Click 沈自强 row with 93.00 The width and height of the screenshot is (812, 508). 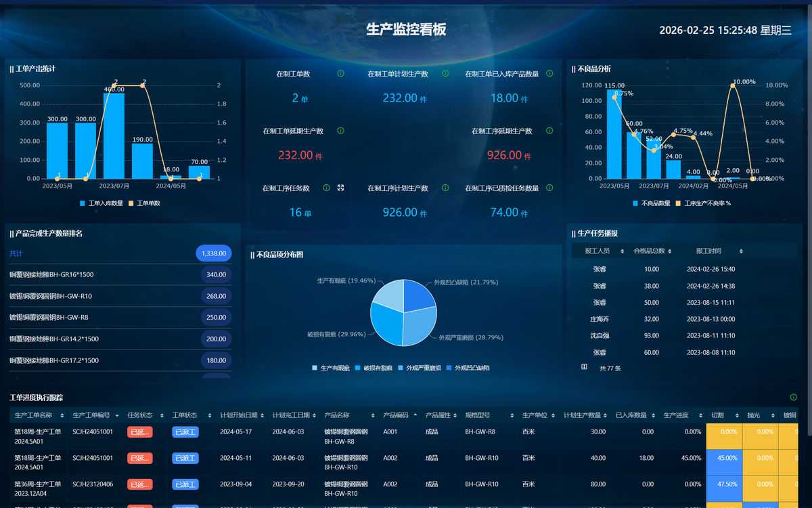684,336
